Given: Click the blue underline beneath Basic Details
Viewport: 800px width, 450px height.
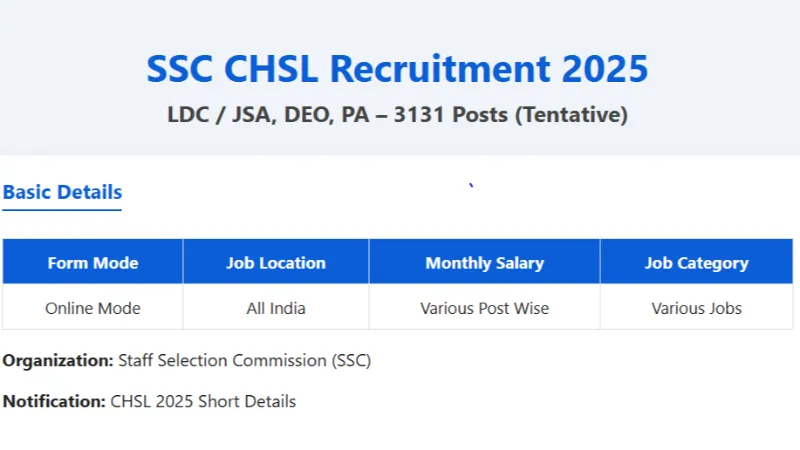Looking at the screenshot, I should click(62, 209).
